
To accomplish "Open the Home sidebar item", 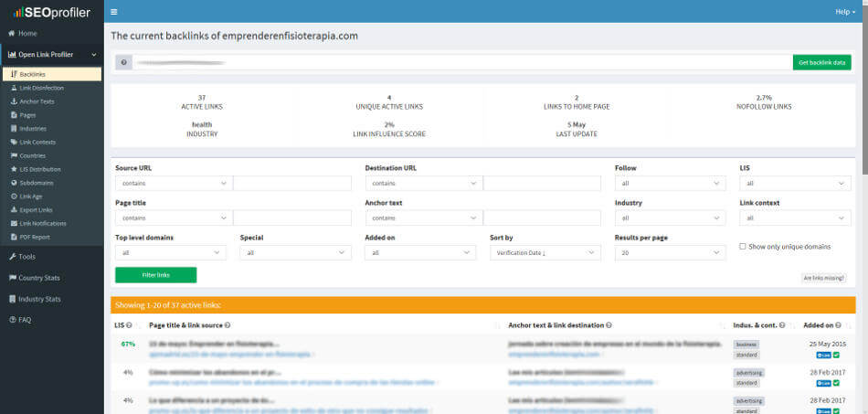I will coord(23,33).
